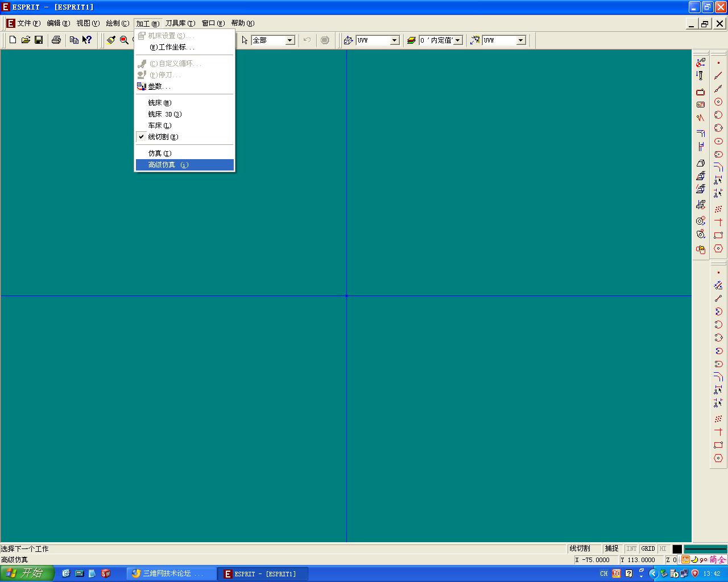Click the line style preview in status bar
728x582 pixels.
pyautogui.click(x=705, y=549)
